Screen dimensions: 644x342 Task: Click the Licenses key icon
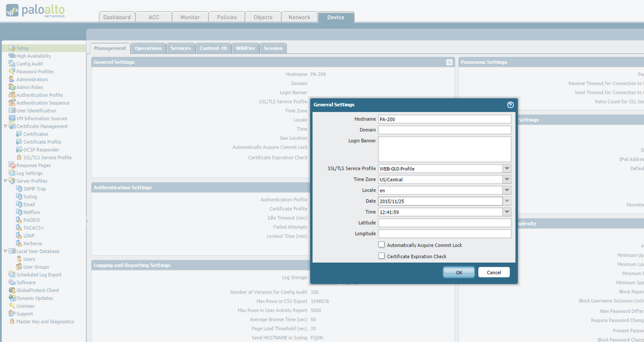click(x=12, y=306)
